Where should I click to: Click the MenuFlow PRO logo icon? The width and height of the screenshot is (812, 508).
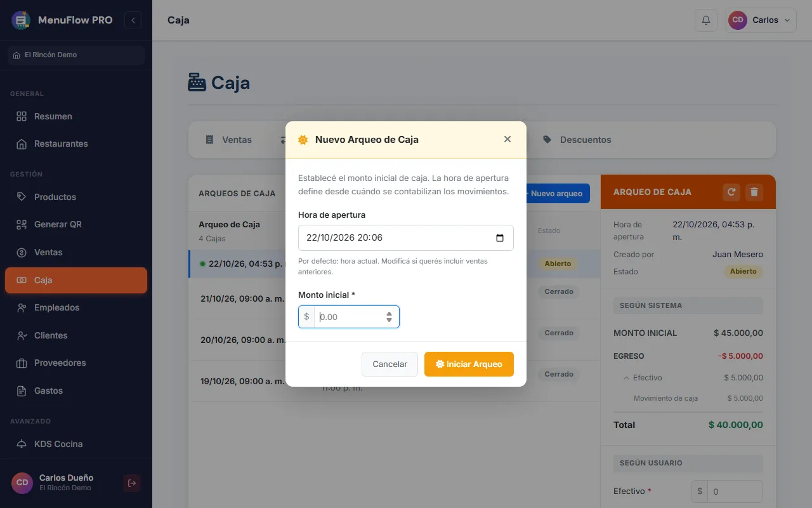coord(21,20)
